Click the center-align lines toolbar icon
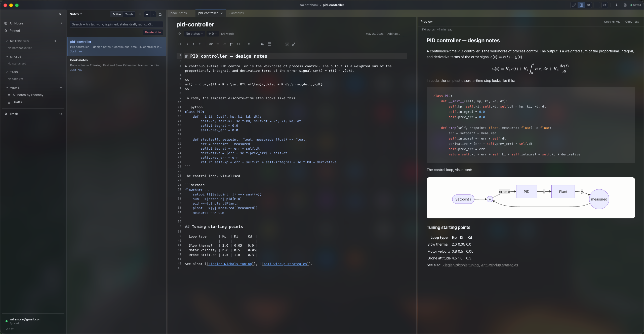Image resolution: width=644 pixels, height=334 pixels. point(280,44)
